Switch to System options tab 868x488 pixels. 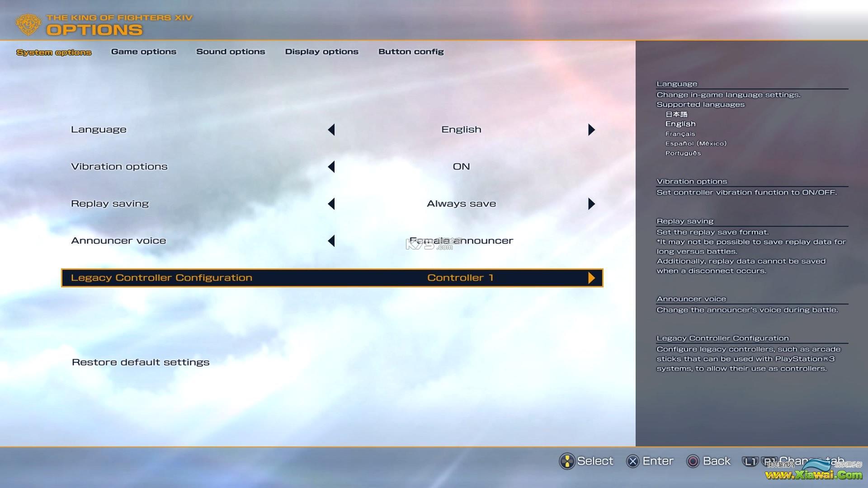click(x=54, y=52)
